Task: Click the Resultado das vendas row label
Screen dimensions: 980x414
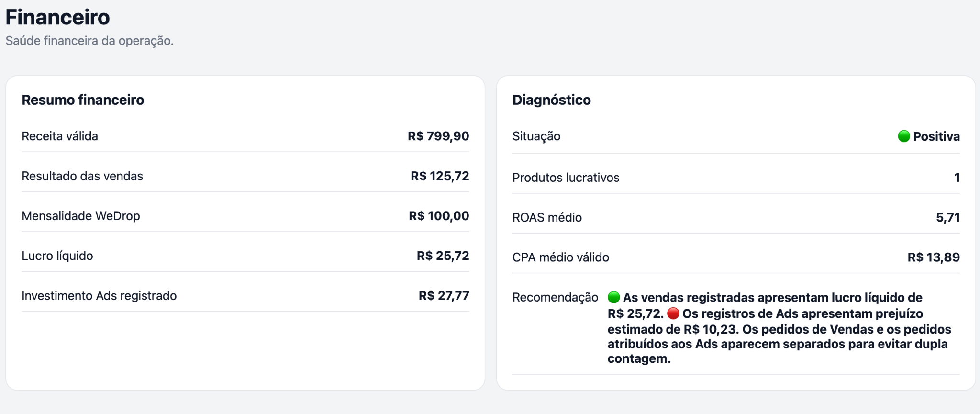Action: [82, 176]
